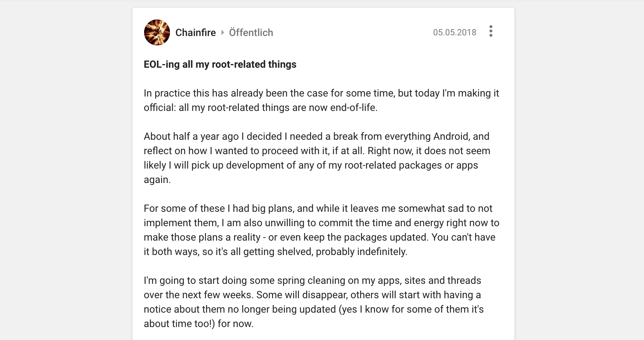Click the paragraph starting 'About half a year ago'

coord(317,158)
